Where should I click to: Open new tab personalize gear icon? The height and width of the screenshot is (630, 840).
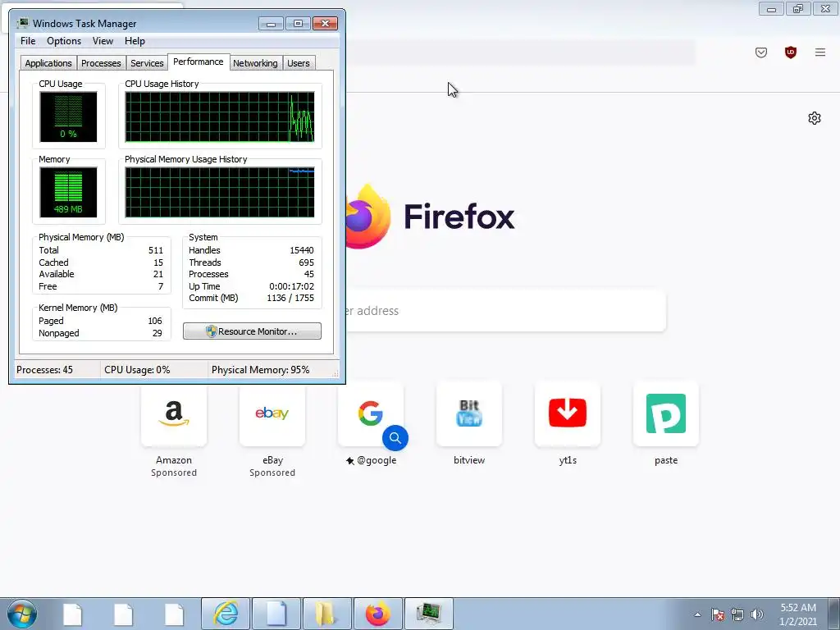(815, 118)
